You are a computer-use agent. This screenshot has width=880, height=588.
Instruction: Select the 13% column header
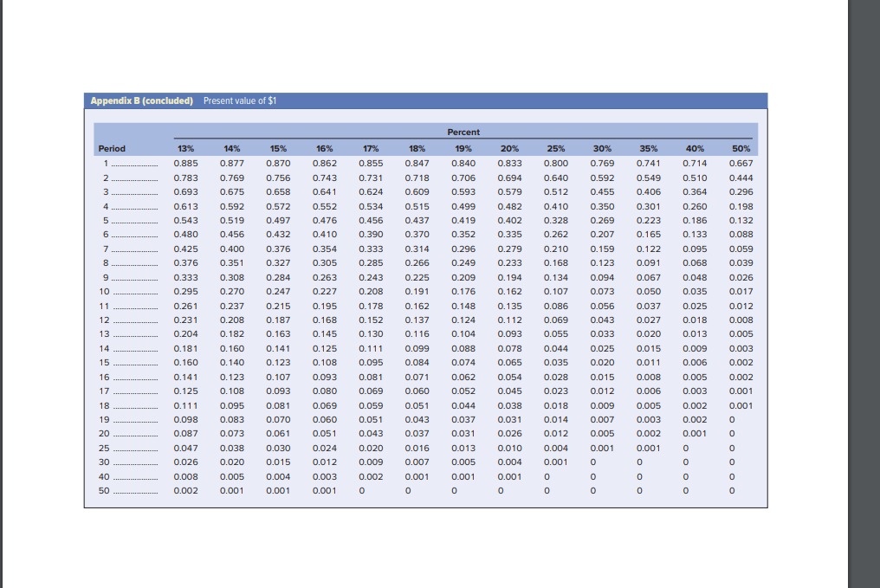(185, 149)
